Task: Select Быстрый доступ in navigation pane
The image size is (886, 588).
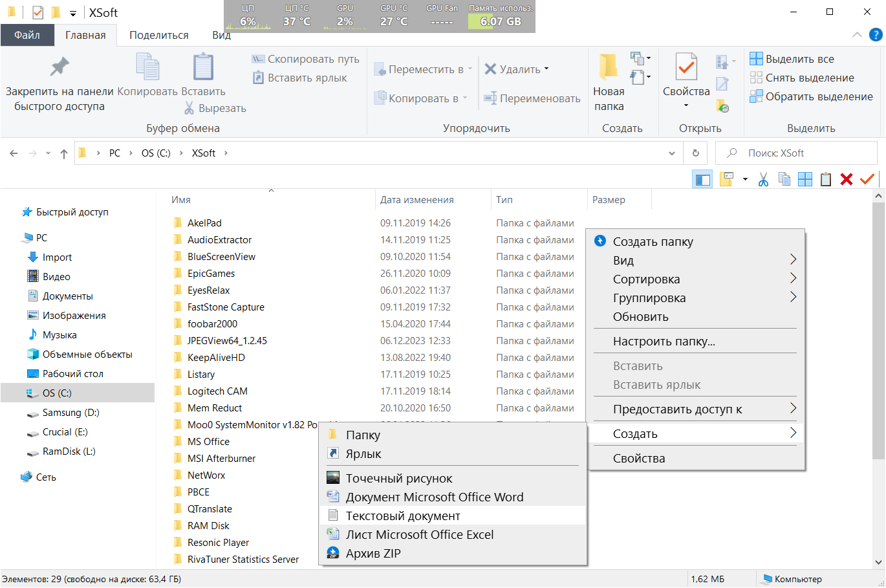Action: 72,212
